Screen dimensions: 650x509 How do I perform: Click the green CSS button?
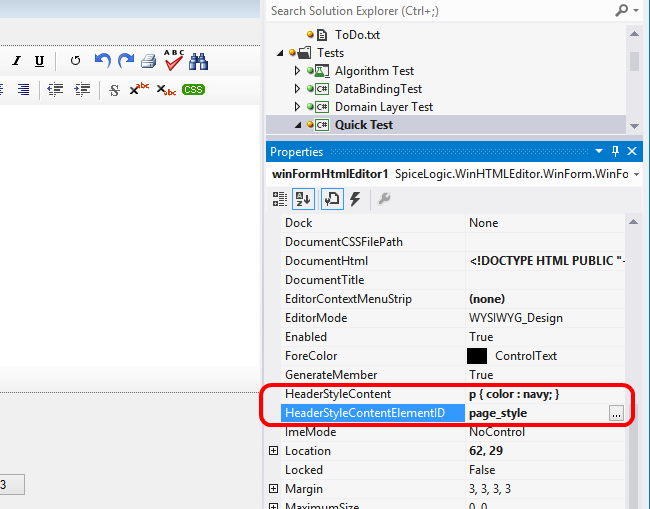point(193,90)
